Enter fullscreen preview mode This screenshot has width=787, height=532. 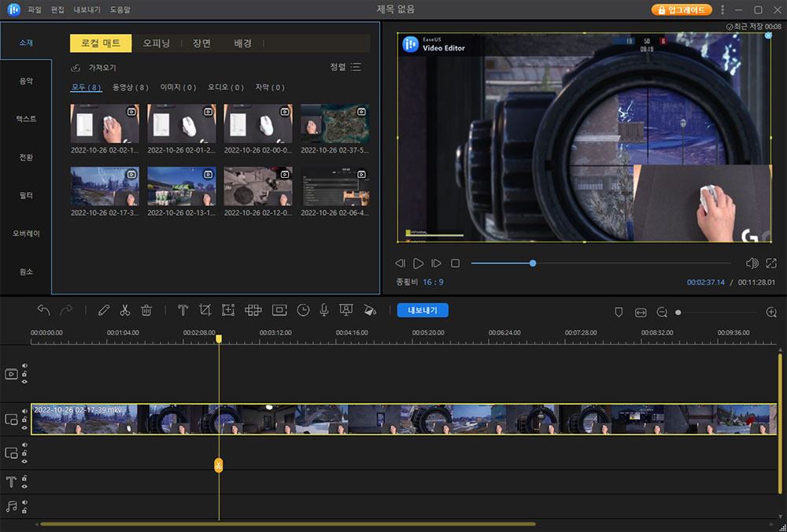coord(771,263)
